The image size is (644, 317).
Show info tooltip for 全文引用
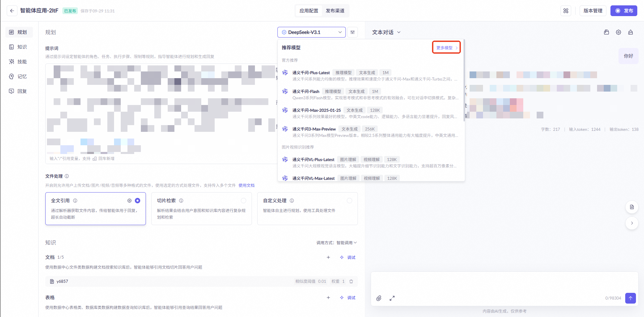[75, 201]
